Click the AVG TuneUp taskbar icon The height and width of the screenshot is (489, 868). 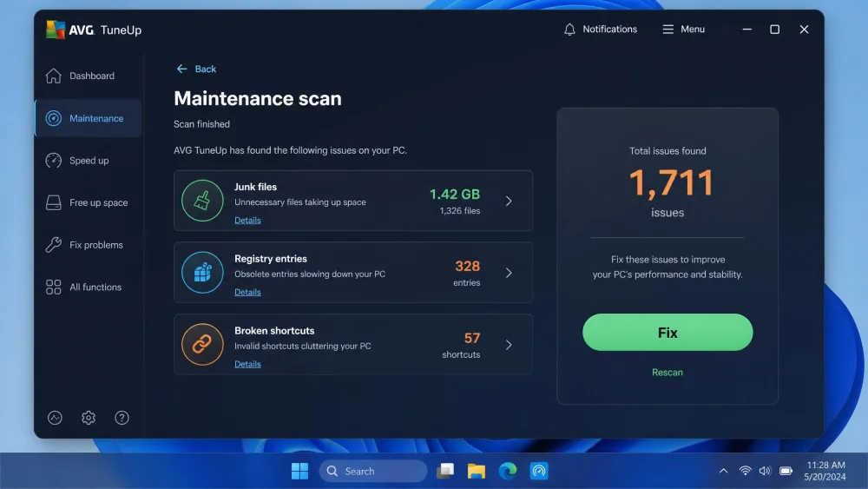point(539,472)
